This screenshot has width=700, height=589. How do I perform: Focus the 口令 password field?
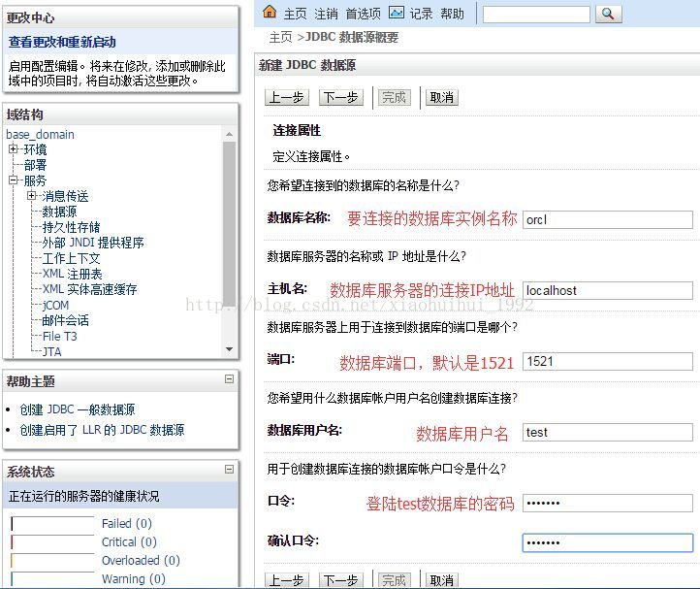click(608, 503)
